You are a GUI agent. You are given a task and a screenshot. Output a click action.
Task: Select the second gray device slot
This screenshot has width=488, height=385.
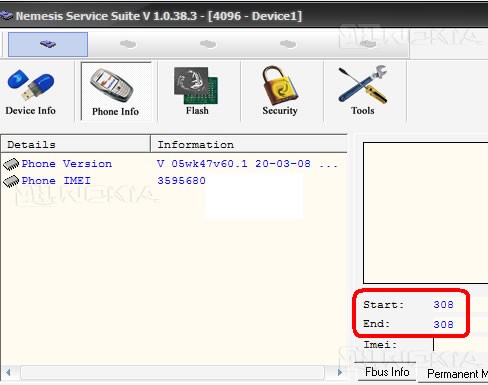point(128,44)
